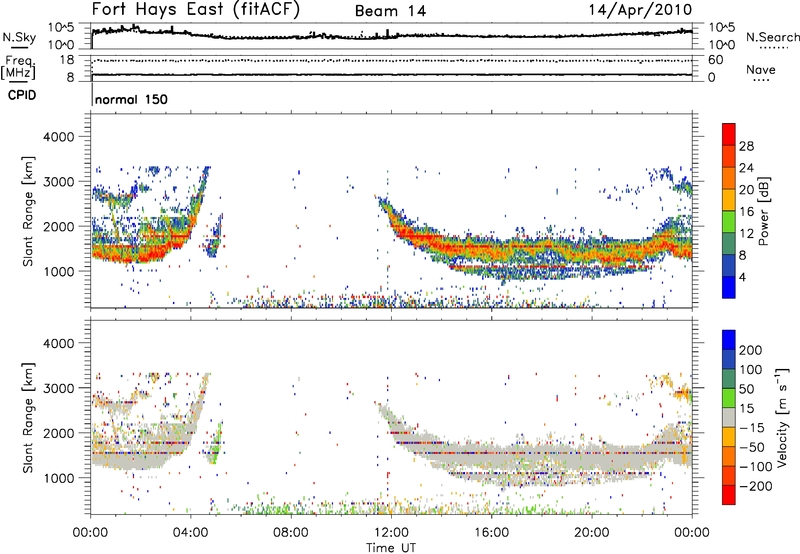Click the '2000' tick on velocity panel
Screen dimensions: 800x554
tap(58, 433)
